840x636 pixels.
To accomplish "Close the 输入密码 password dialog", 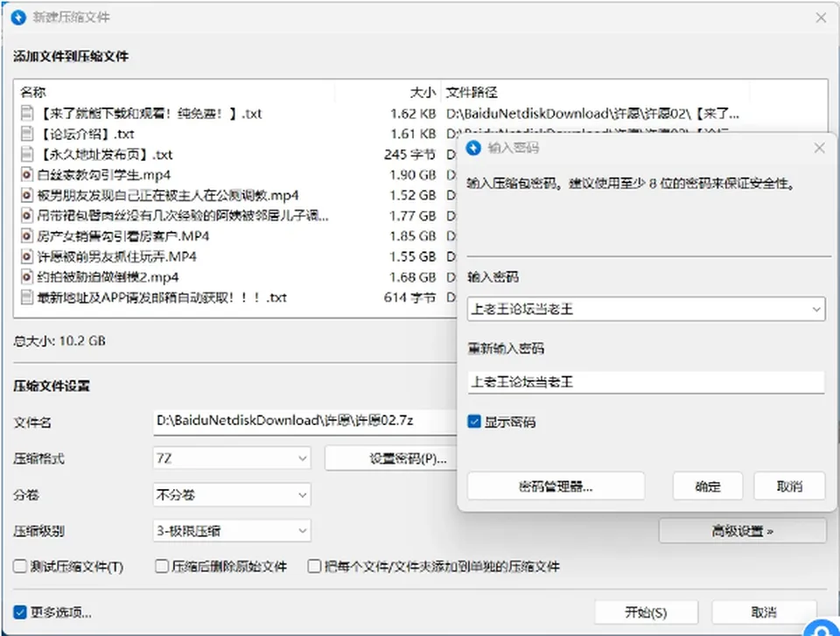I will [x=819, y=148].
